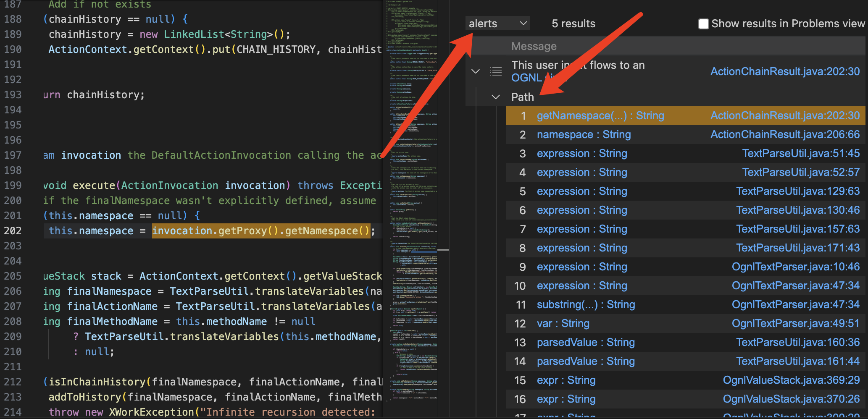Click the Message column header
This screenshot has width=868, height=419.
coord(534,46)
